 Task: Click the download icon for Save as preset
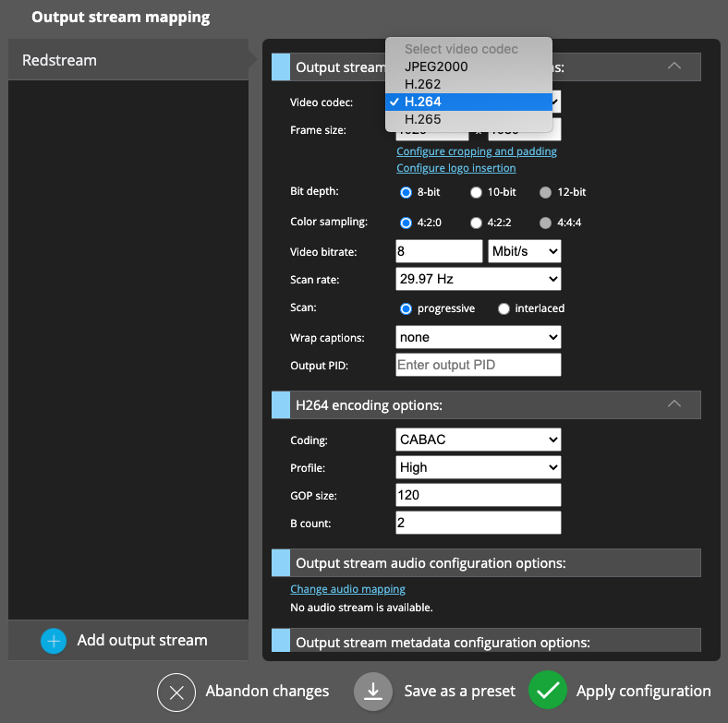pyautogui.click(x=373, y=692)
